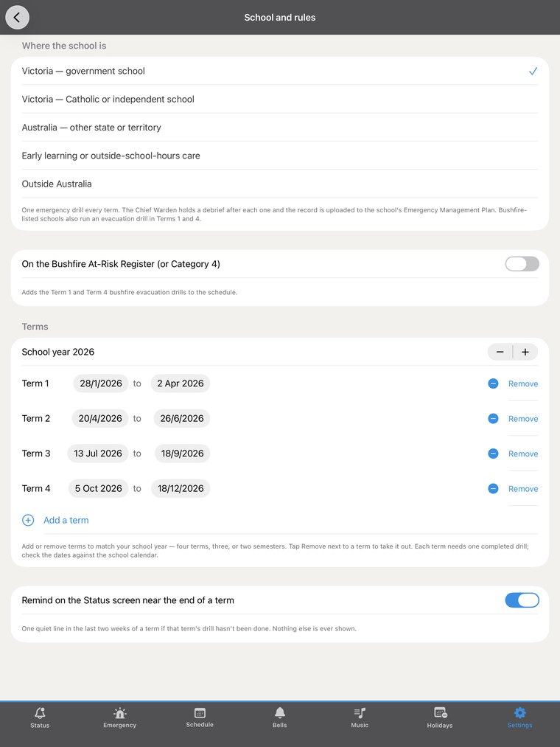Screen dimensions: 560x747
Task: Open Term 1 end date 2 Apr 2026
Action: (x=181, y=383)
